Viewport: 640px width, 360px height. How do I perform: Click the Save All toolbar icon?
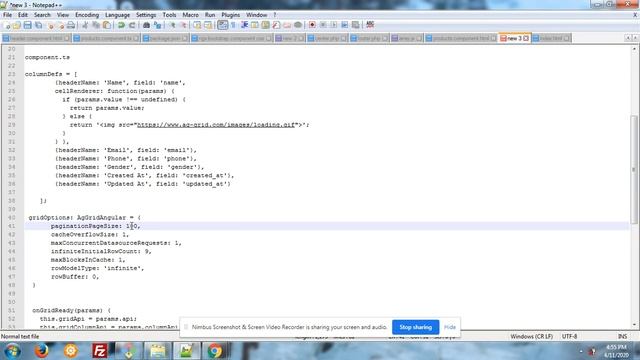[38, 25]
